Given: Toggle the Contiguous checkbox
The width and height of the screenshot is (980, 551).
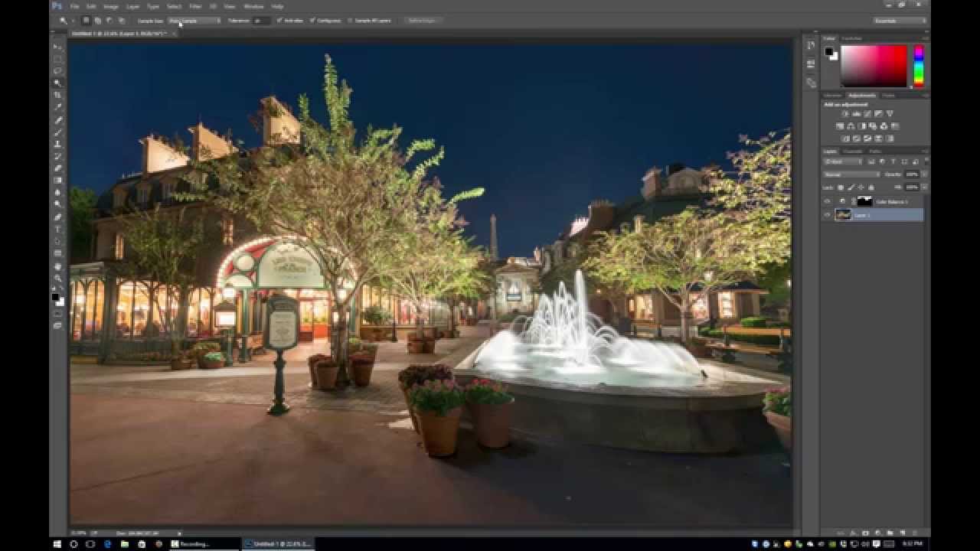Looking at the screenshot, I should click(x=312, y=21).
